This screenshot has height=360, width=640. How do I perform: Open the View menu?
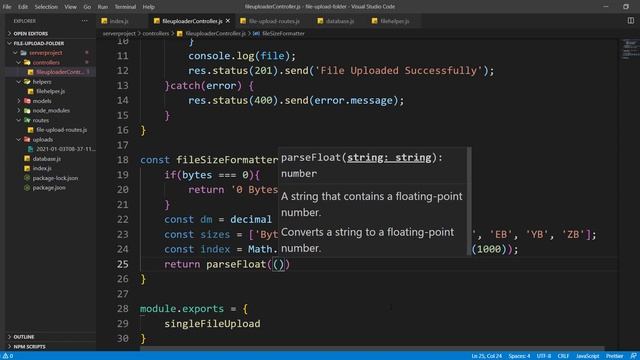coord(70,7)
